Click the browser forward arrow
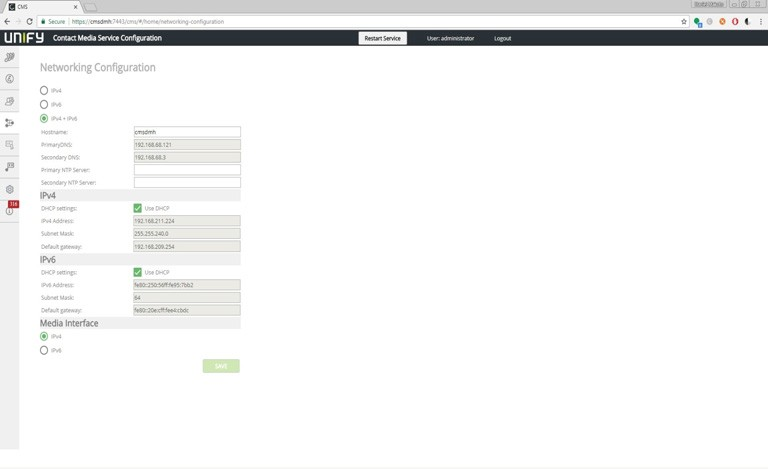 [18, 22]
